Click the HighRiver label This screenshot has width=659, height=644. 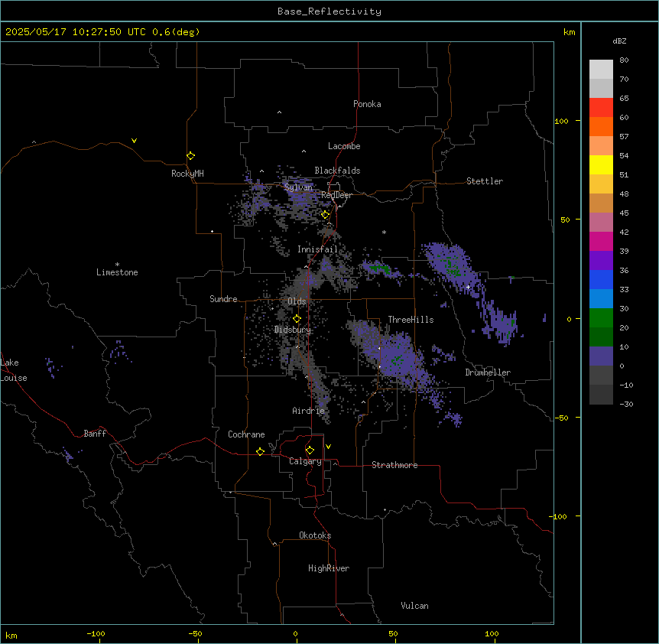(329, 568)
